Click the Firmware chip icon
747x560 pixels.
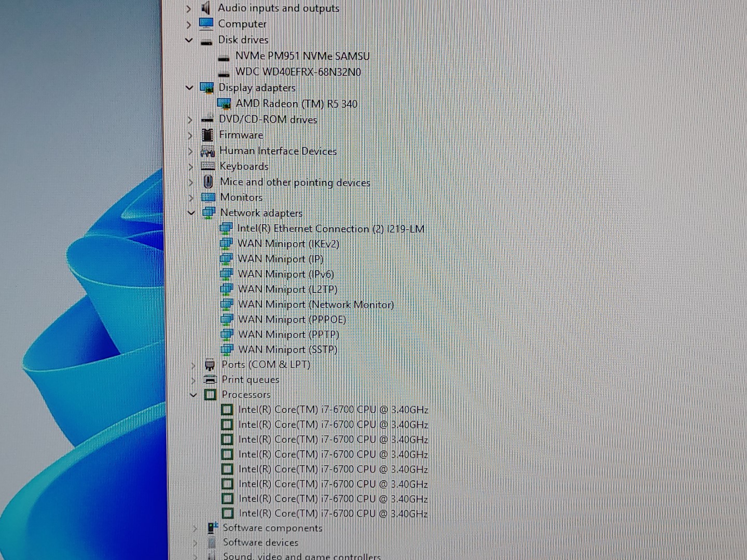[208, 135]
